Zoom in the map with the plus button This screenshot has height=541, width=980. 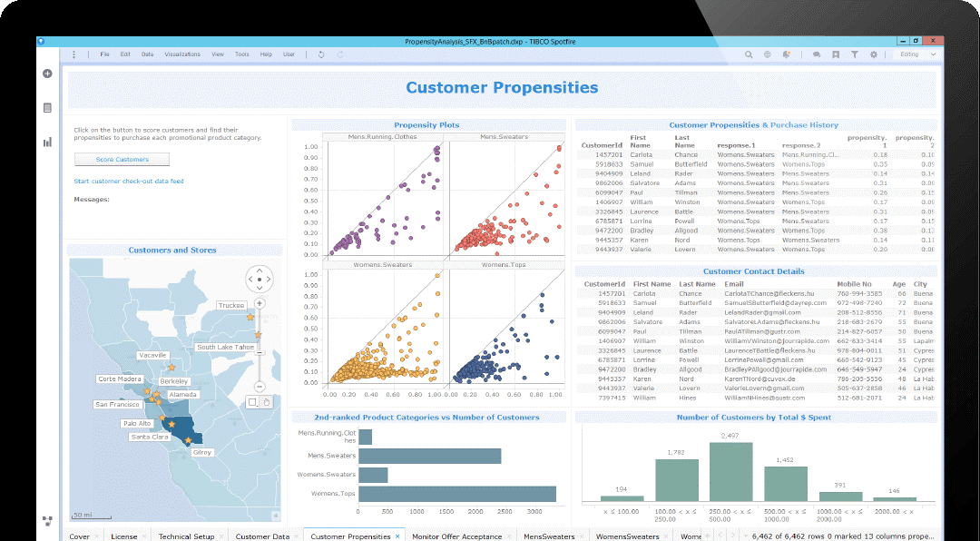260,303
